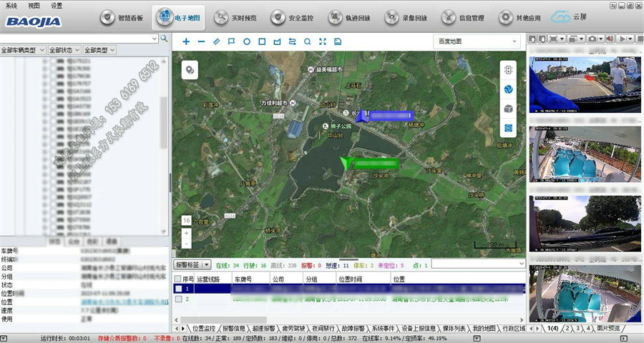This screenshot has height=343, width=644.
Task: Select the flag marker tool
Action: tap(231, 41)
